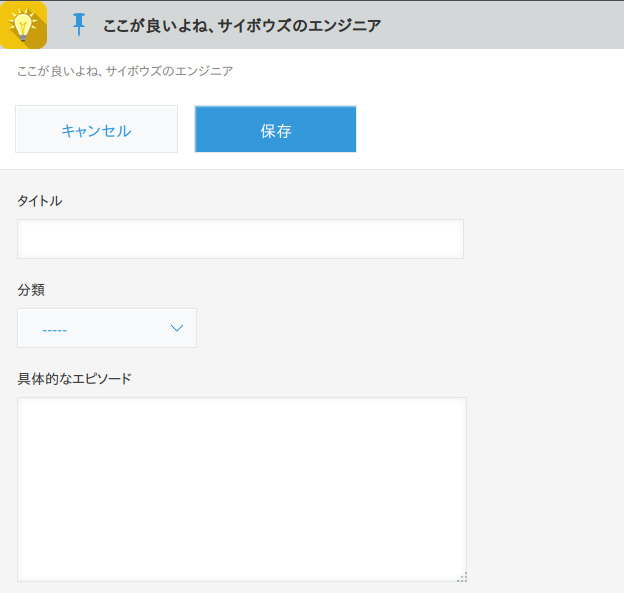Click the タイトル field label
Viewport: 624px width, 593px height.
(x=40, y=201)
